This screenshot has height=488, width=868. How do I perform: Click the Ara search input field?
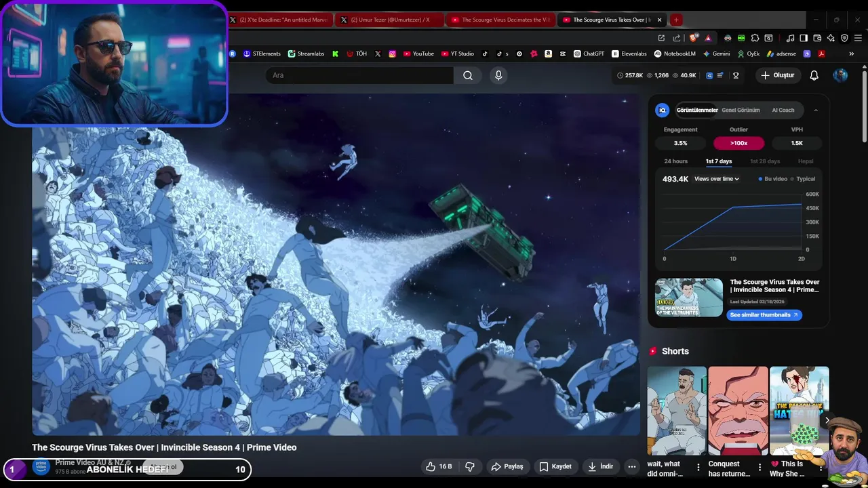pyautogui.click(x=359, y=75)
